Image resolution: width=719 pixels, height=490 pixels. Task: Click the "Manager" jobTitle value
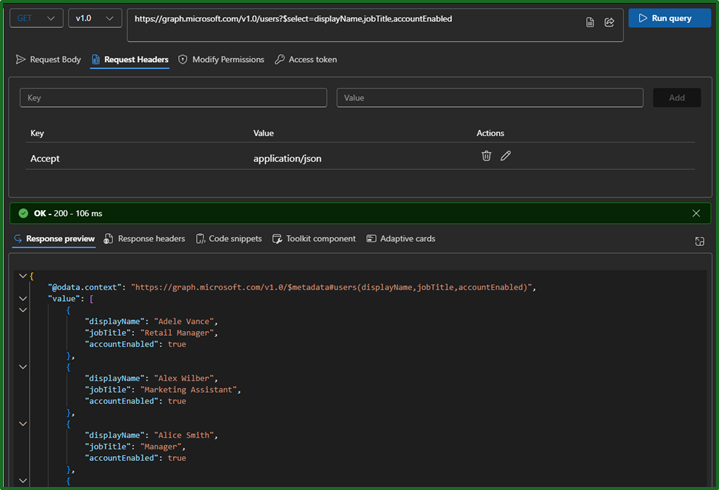click(161, 446)
